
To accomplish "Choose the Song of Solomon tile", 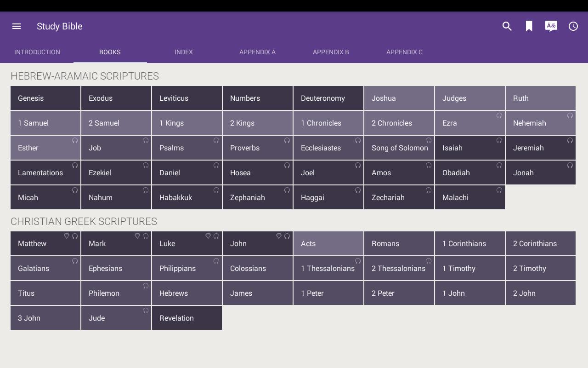I will coord(399,148).
